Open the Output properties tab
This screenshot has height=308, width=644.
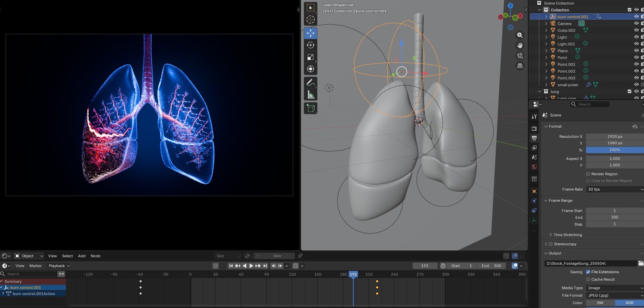click(x=534, y=138)
